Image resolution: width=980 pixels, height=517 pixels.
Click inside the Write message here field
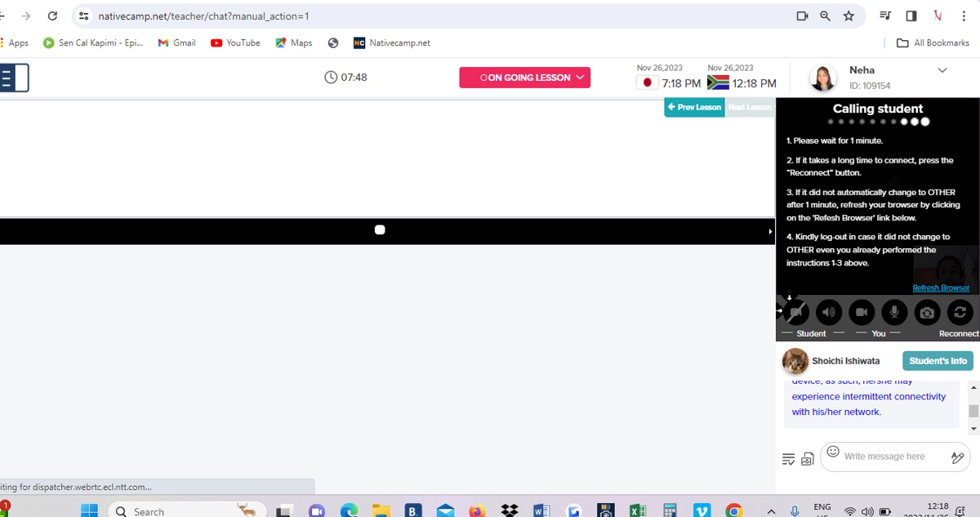coord(886,456)
